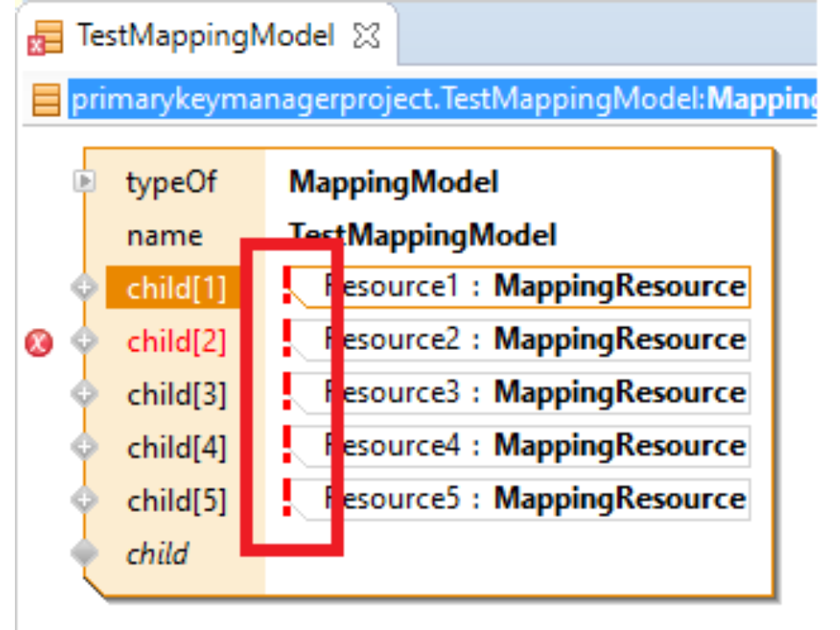Click the plus icon beside child[4]
840x630 pixels.
[x=85, y=447]
